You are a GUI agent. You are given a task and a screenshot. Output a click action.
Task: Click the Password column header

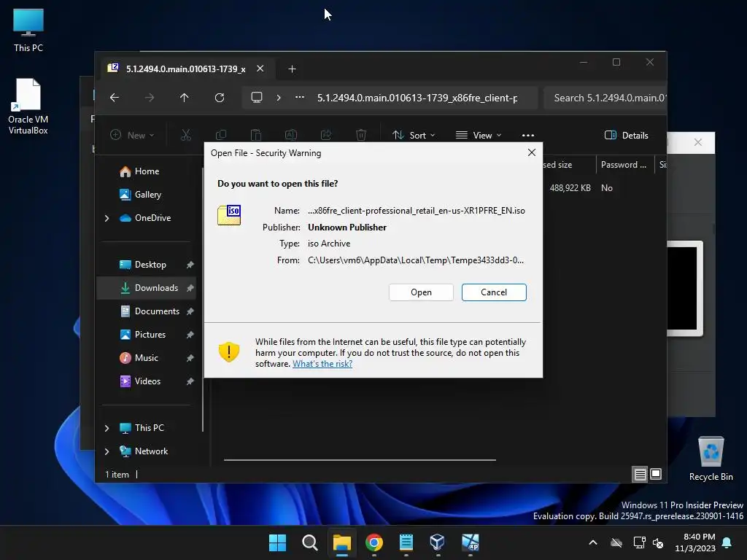point(624,165)
